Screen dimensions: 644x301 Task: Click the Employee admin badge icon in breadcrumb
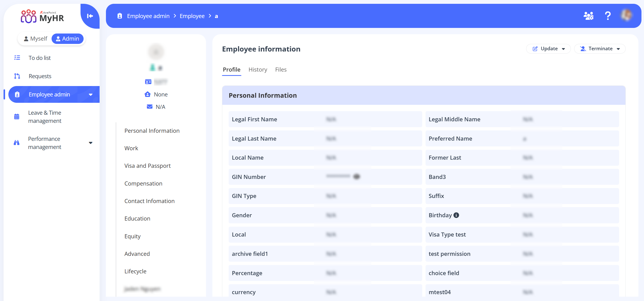coord(119,16)
